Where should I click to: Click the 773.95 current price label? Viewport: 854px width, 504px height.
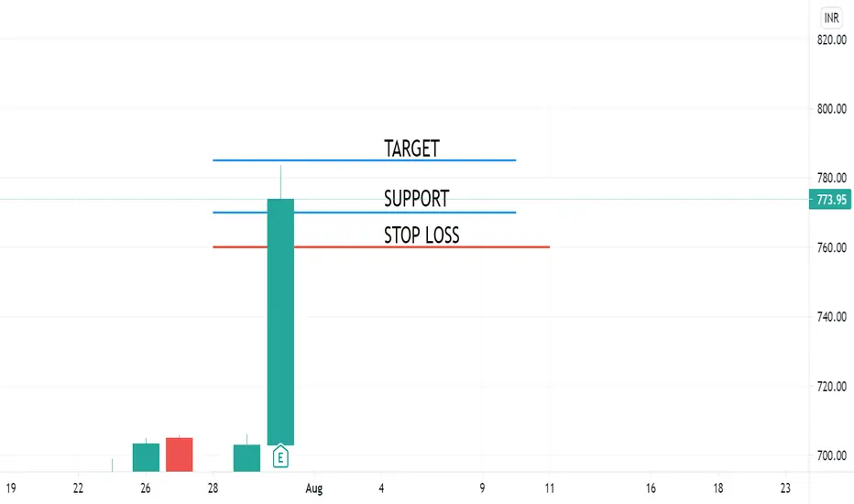click(830, 200)
